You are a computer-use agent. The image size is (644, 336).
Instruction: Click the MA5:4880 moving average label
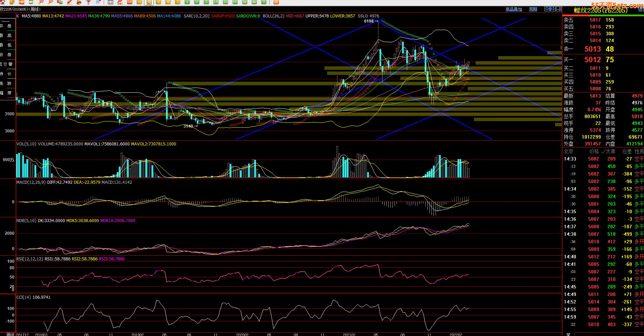coord(31,16)
